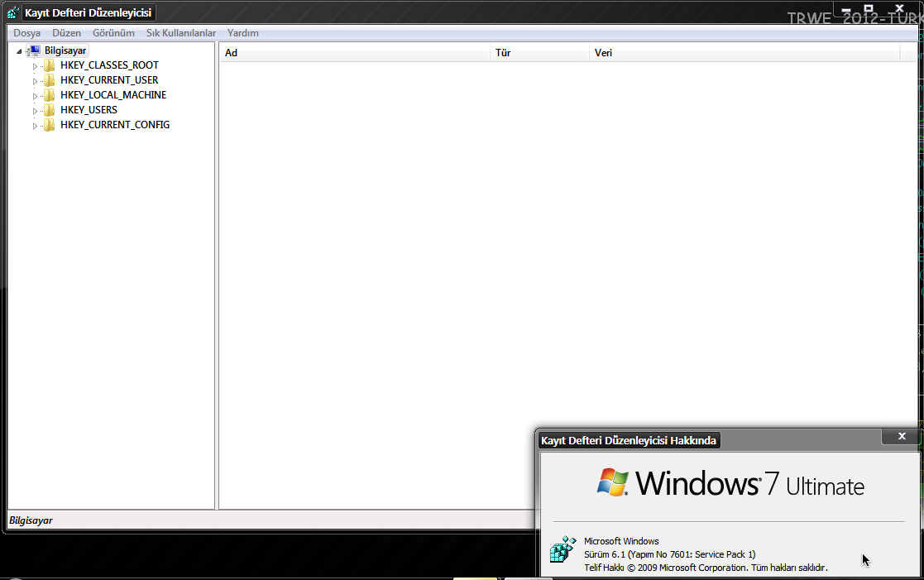924x580 pixels.
Task: Open the Dosya menu
Action: point(26,33)
